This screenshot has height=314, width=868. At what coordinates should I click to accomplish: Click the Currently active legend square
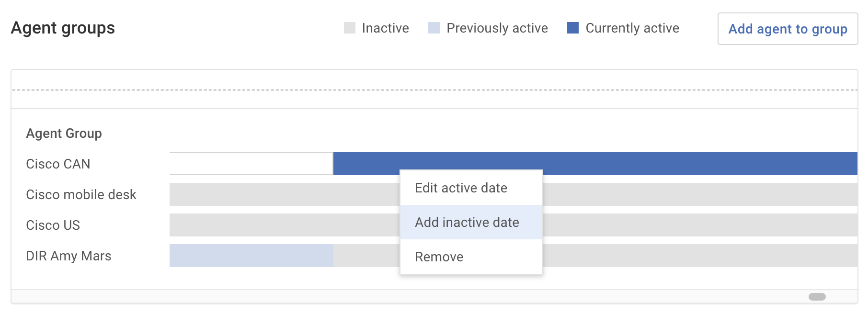[572, 28]
